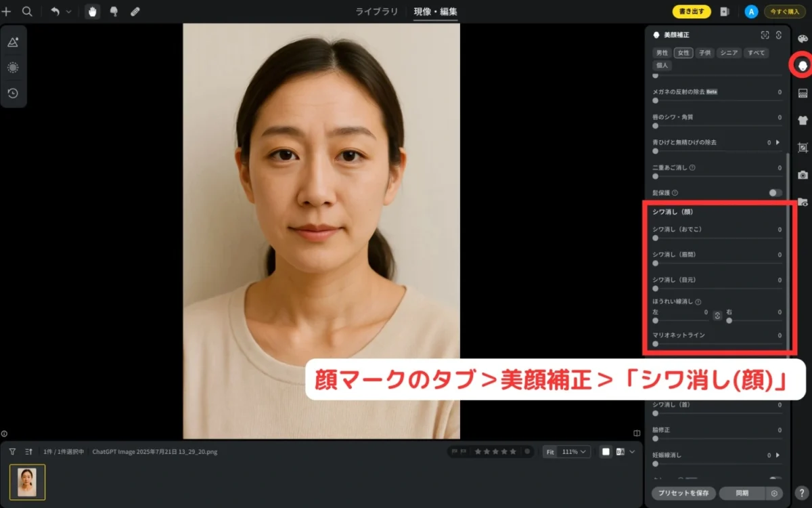Click the シワ消し（首） slider handle
812x508 pixels.
pyautogui.click(x=655, y=413)
